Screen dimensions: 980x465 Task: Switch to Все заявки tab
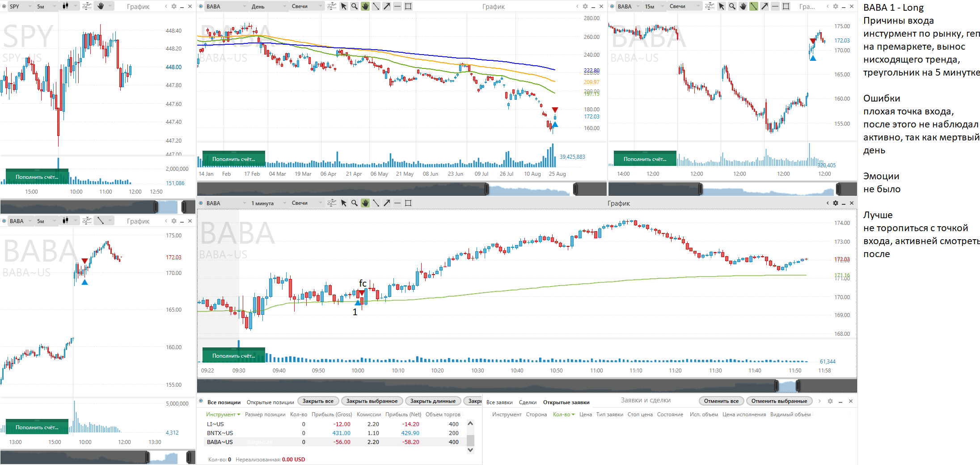point(499,402)
